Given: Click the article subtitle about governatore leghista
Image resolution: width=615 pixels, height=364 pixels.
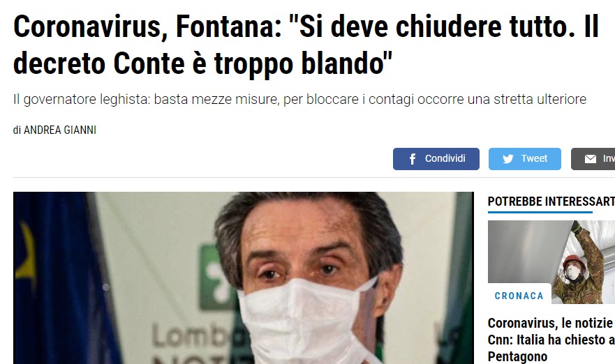Looking at the screenshot, I should [299, 100].
